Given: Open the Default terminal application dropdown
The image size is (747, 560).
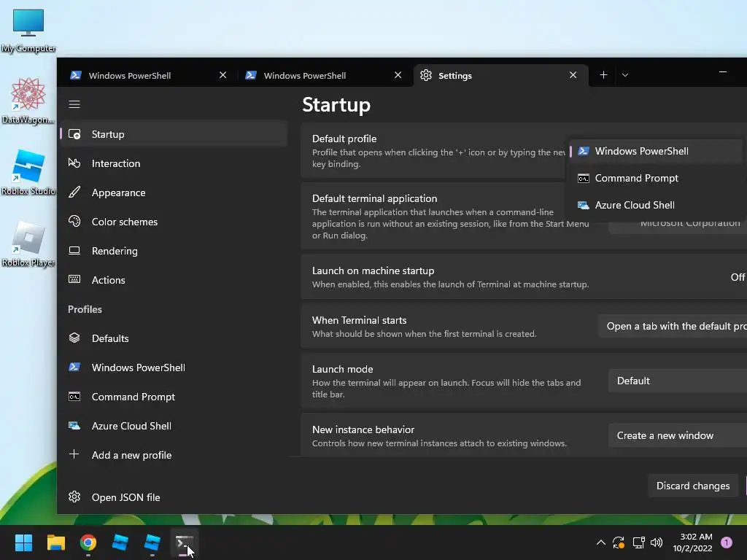Looking at the screenshot, I should tap(678, 224).
